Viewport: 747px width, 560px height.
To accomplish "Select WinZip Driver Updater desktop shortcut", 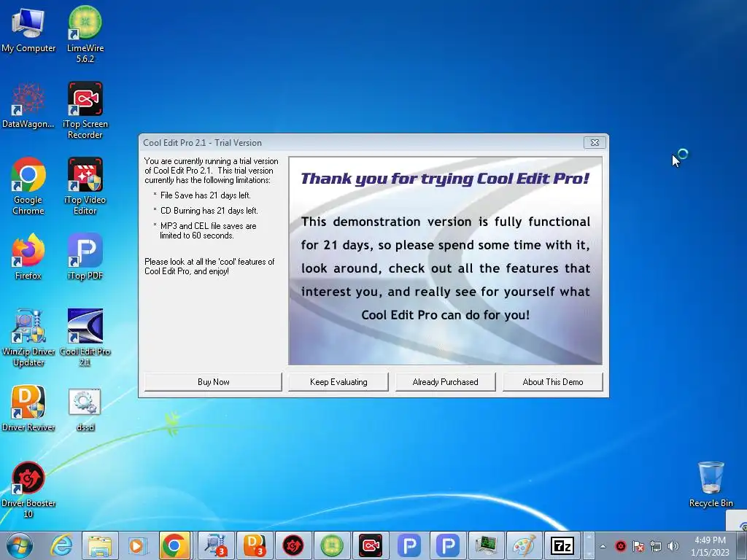I will click(x=28, y=338).
